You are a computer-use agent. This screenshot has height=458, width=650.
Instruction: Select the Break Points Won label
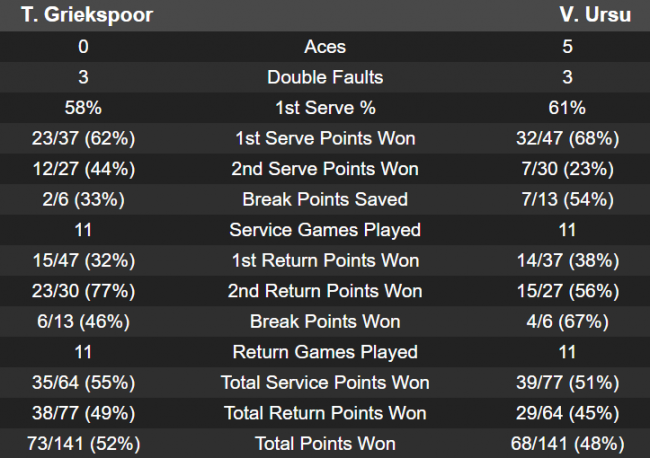pyautogui.click(x=325, y=321)
